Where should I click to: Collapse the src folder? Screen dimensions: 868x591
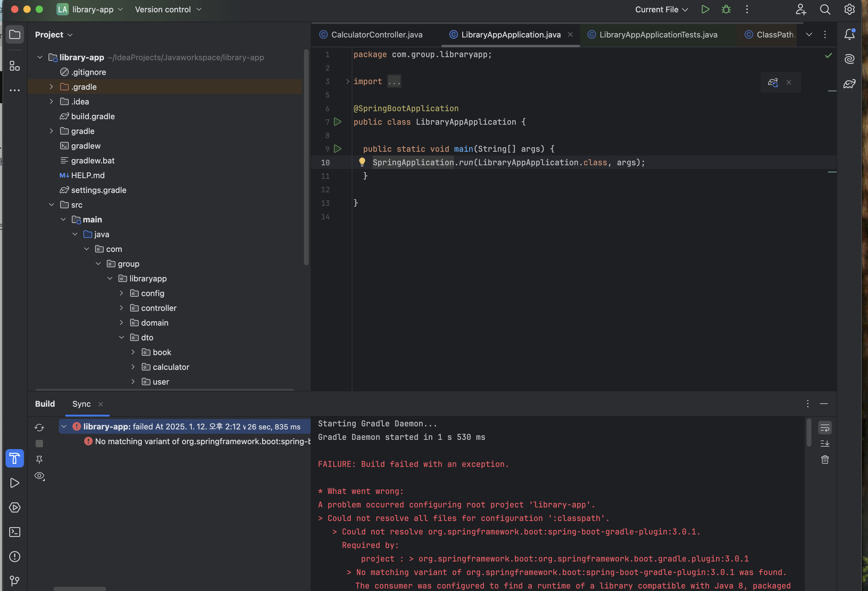pos(52,205)
